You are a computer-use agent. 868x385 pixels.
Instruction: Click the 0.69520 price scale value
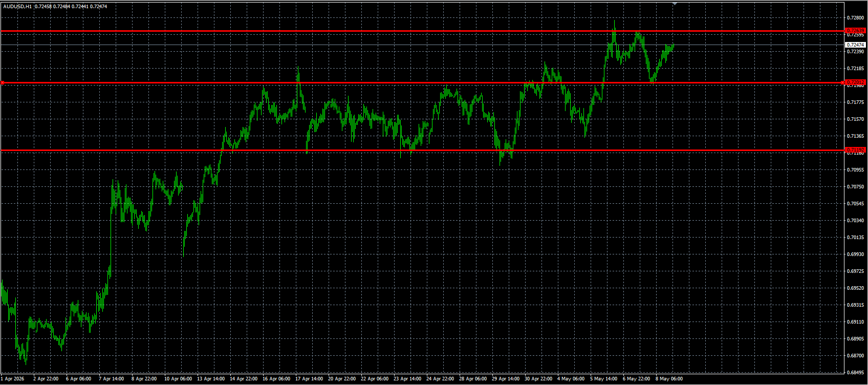(855, 288)
